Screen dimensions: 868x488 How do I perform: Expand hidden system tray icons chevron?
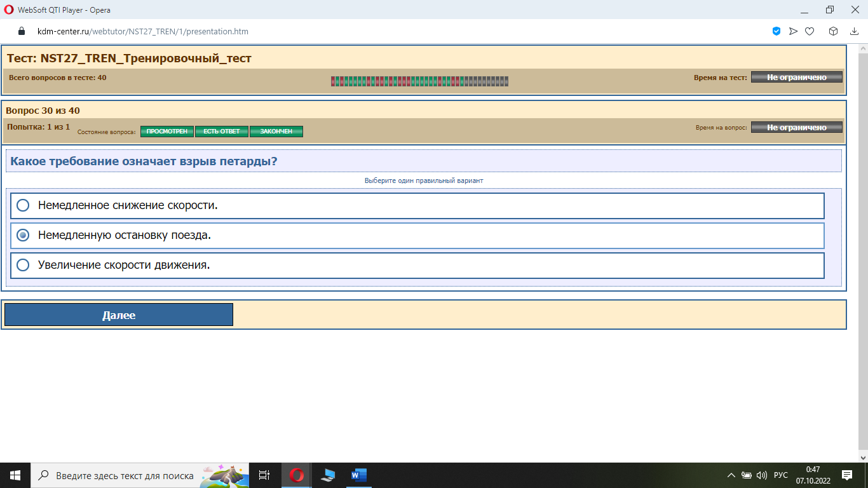pos(731,475)
